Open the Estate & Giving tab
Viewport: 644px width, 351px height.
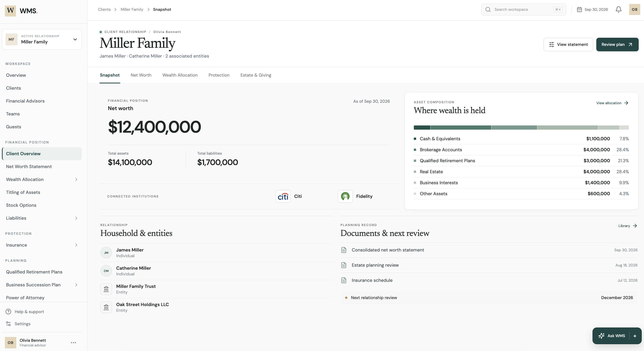pos(256,75)
